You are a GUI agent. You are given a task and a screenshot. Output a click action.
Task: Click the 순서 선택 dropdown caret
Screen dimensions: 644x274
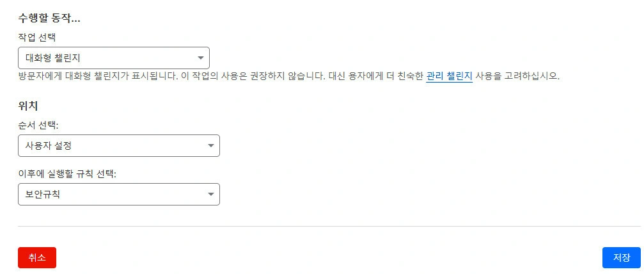(x=211, y=146)
